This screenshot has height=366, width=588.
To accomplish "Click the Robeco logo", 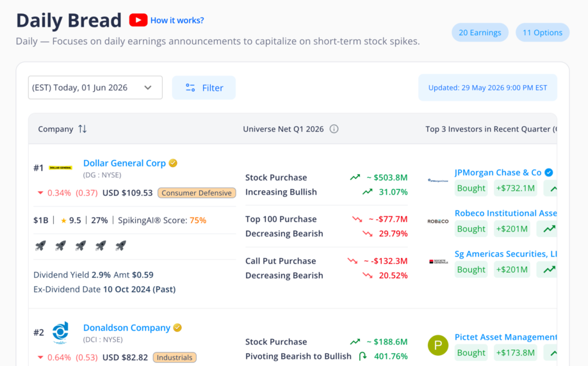I will point(438,221).
